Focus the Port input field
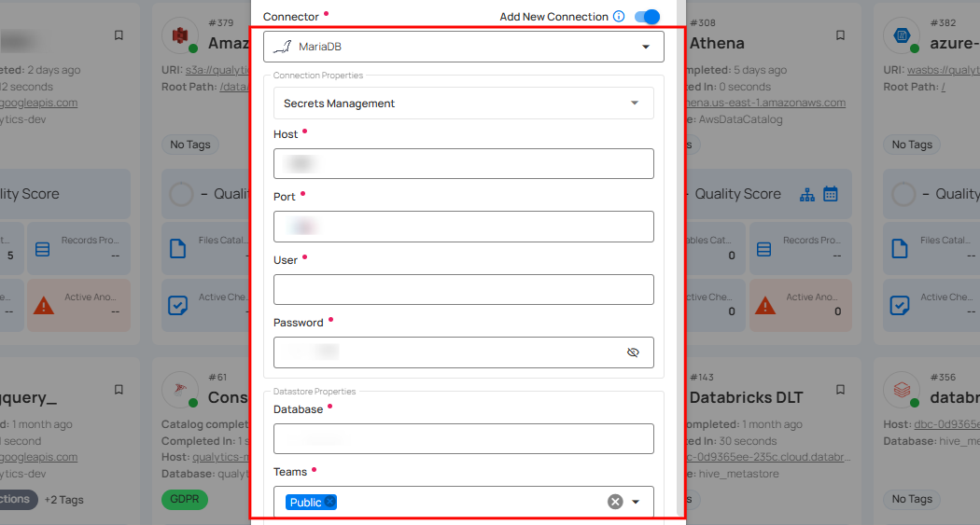Viewport: 980px width, 525px height. point(464,227)
